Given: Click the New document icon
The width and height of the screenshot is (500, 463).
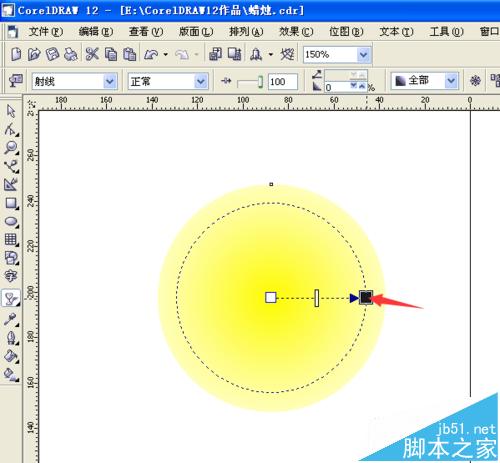Looking at the screenshot, I should point(16,54).
